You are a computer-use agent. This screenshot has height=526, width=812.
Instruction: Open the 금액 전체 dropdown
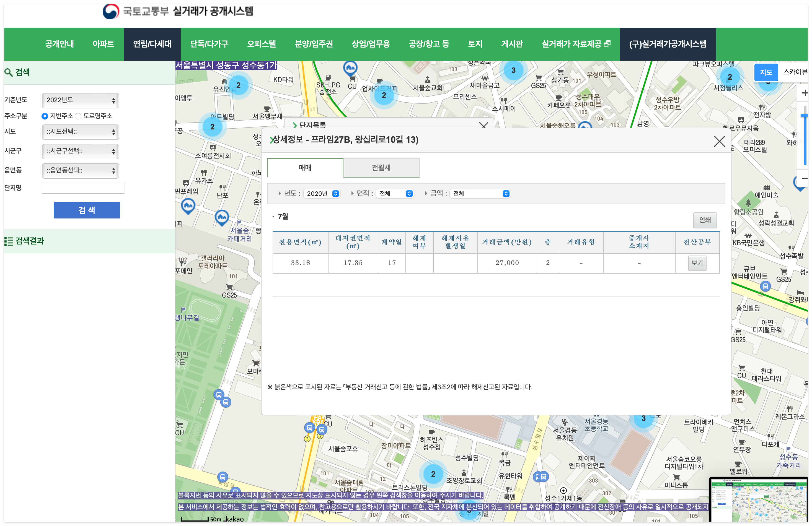(480, 194)
